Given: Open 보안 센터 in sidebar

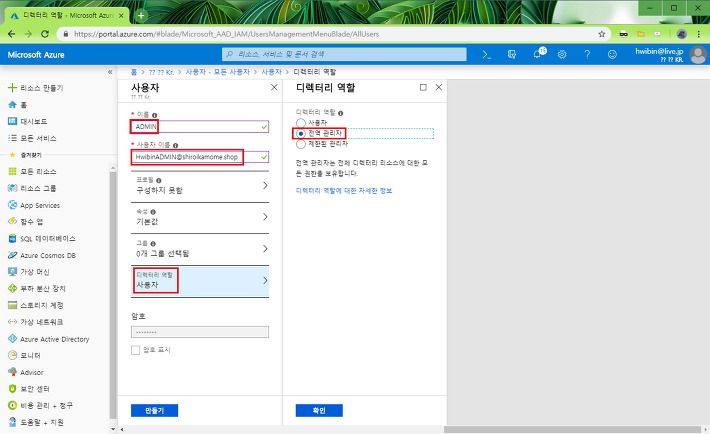Looking at the screenshot, I should tap(29, 389).
